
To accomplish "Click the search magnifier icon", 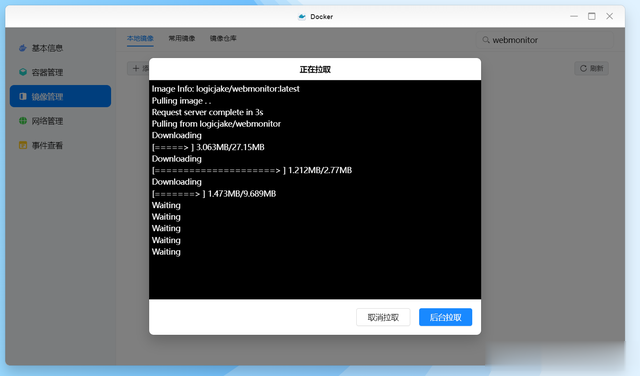I will (486, 40).
